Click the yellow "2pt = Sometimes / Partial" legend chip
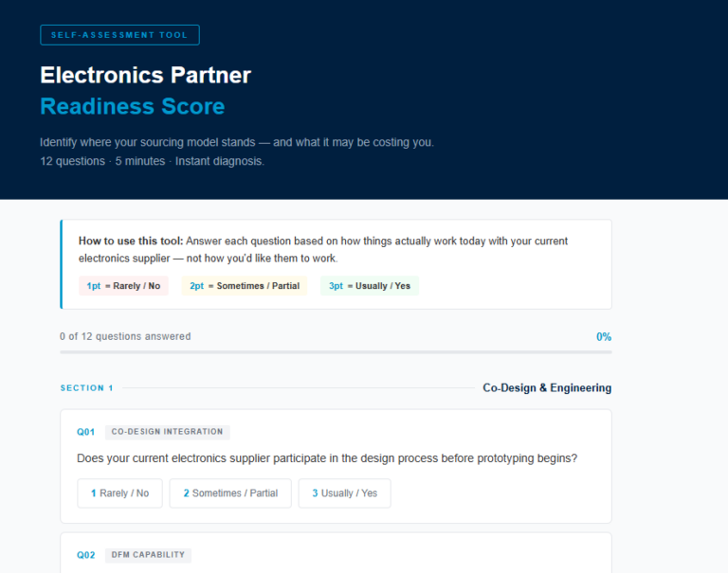Screen dimensions: 728x573 point(244,286)
